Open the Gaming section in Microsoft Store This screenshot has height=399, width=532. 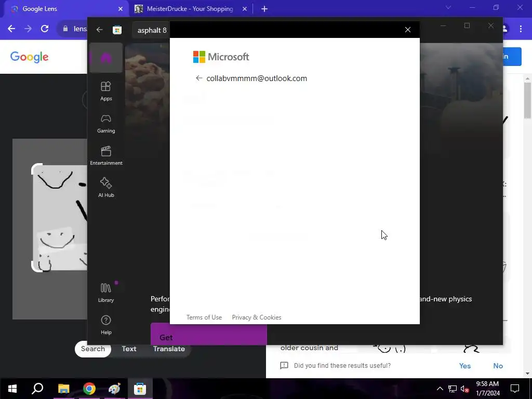[x=106, y=124]
